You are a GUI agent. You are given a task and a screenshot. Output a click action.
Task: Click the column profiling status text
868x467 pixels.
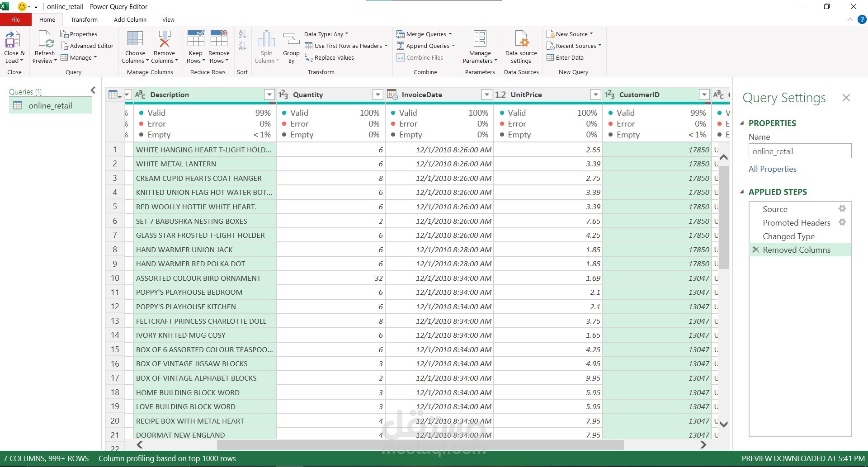pos(167,458)
